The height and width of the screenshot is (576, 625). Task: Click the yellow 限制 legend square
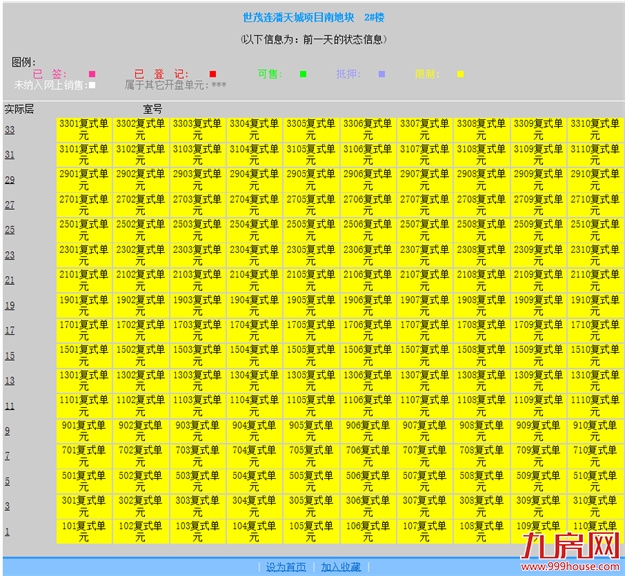point(460,74)
